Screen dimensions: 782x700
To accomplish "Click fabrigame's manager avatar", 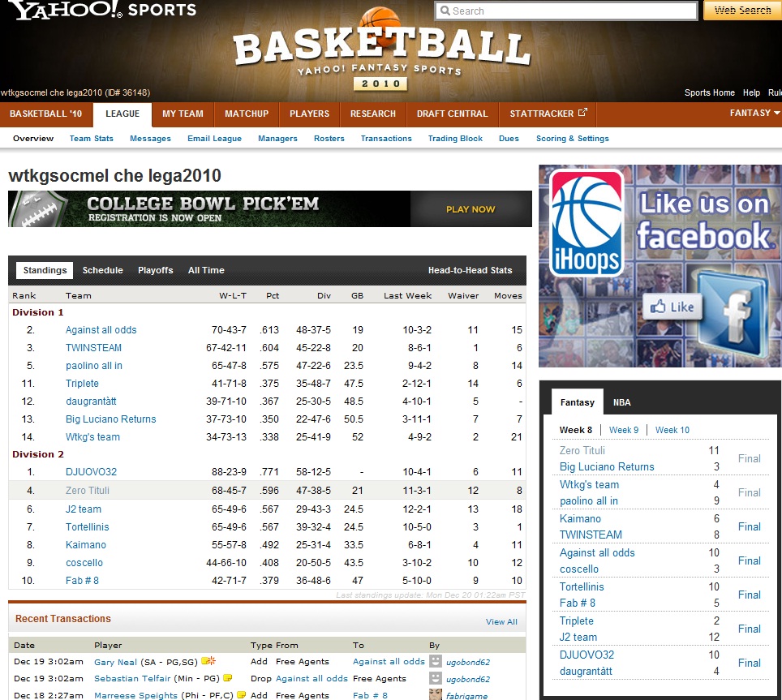I will coord(436,694).
